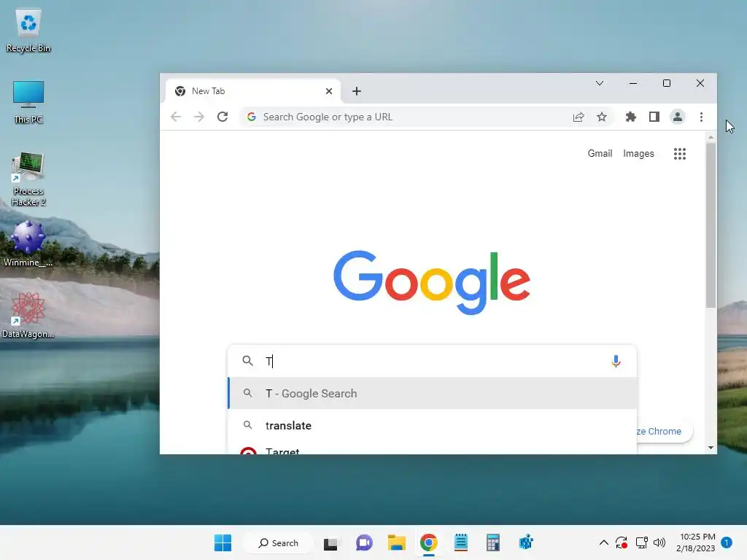Open Calculator from the taskbar
The image size is (747, 560).
coord(493,542)
